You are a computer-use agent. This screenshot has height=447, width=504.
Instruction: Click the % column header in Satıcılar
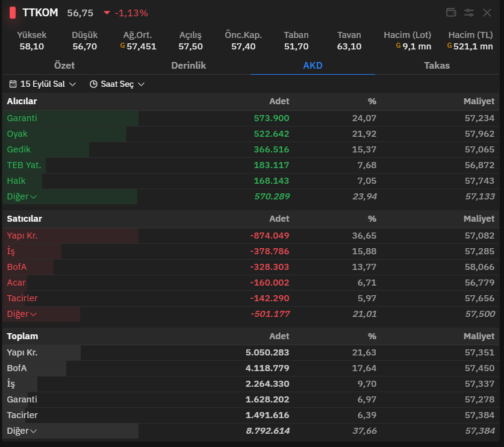[372, 219]
